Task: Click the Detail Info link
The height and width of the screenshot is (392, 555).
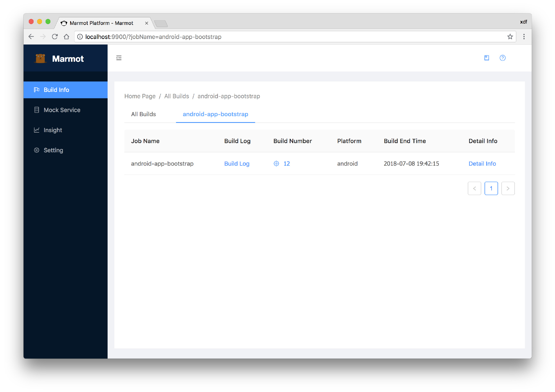Action: point(482,163)
